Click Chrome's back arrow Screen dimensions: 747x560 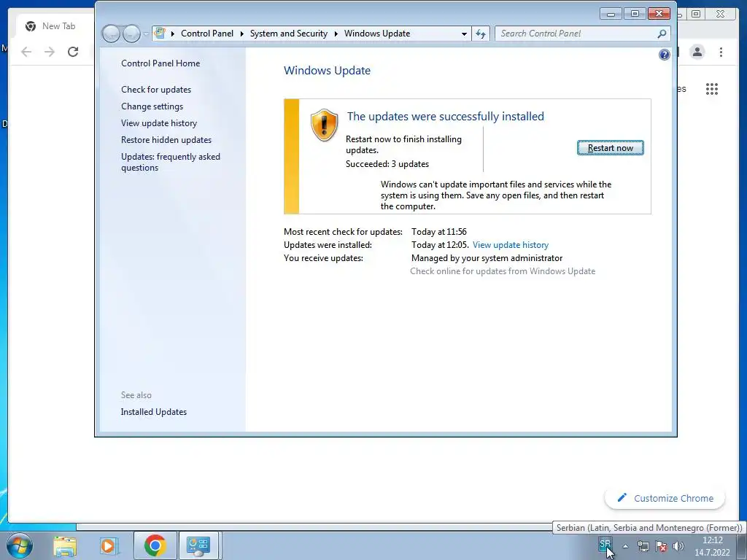26,52
